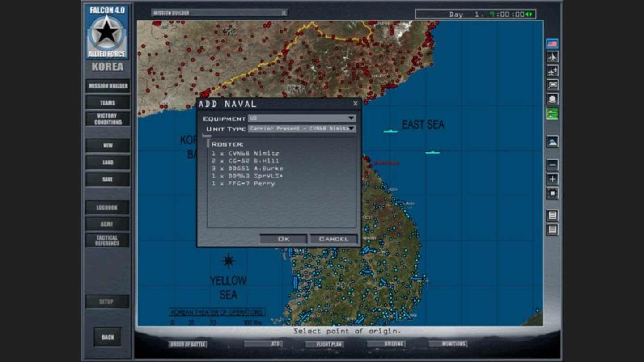This screenshot has width=644, height=362.
Task: Click the Back button
Action: click(x=108, y=337)
